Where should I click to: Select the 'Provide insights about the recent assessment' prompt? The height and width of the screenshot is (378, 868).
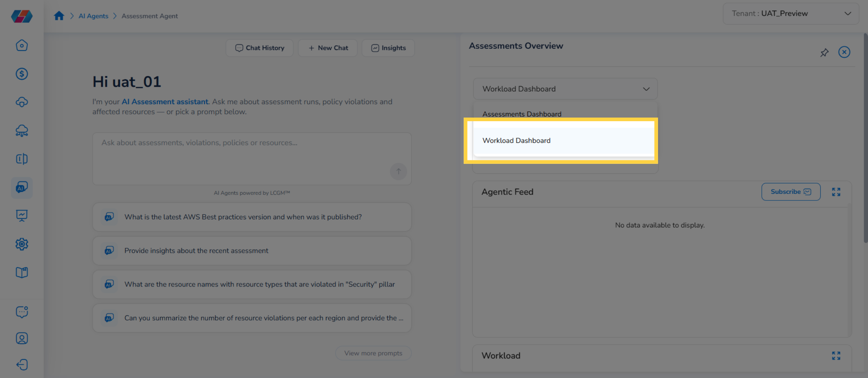(252, 251)
